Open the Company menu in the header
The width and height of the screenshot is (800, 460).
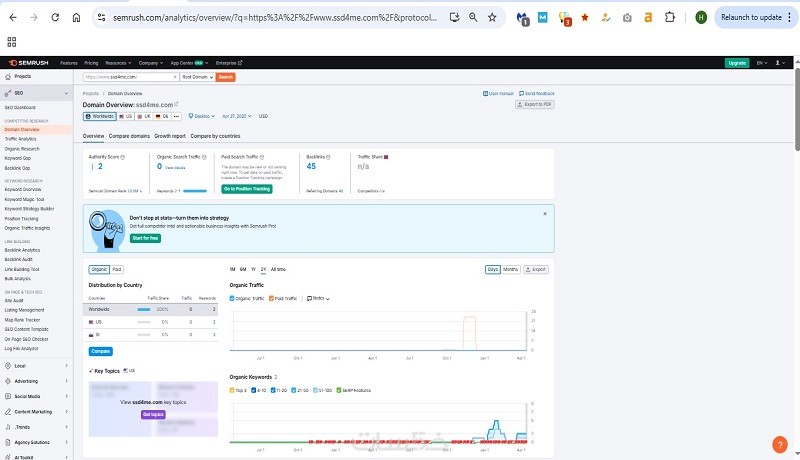(151, 63)
